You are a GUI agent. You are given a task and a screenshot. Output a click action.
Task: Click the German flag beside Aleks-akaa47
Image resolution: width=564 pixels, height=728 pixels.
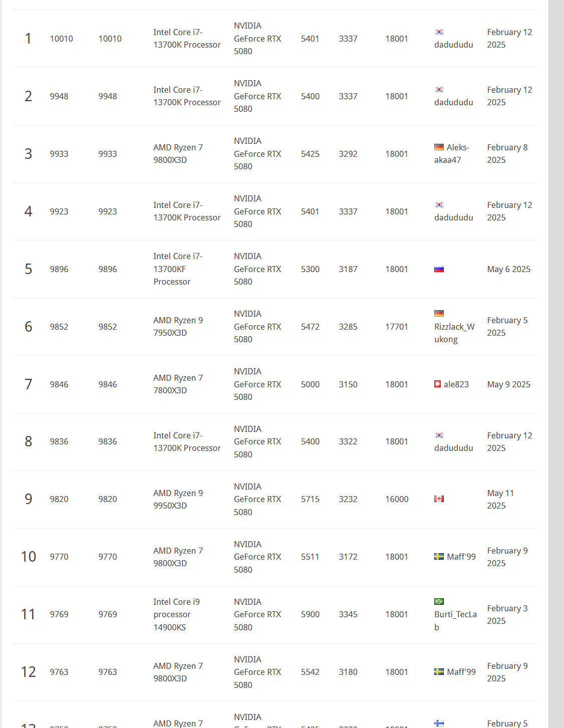point(439,147)
